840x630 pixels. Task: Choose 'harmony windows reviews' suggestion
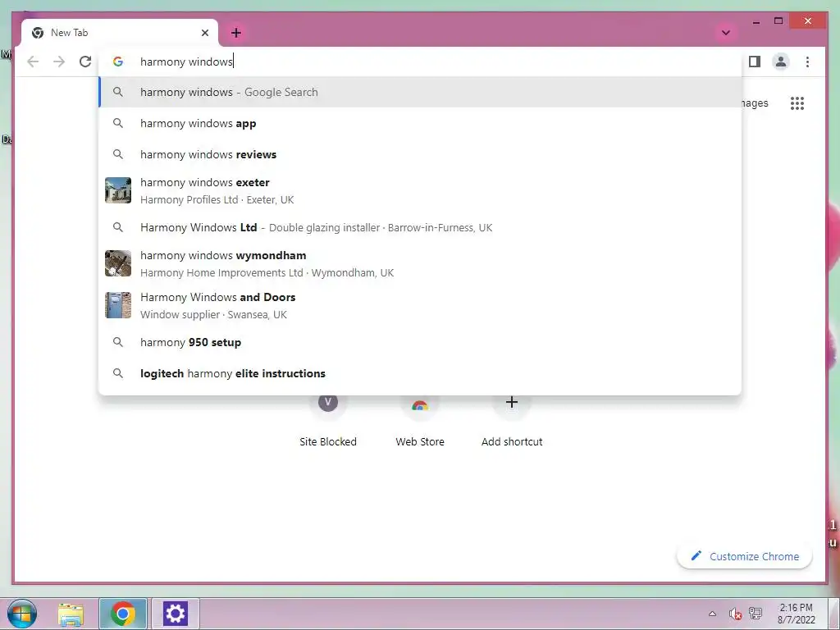420,154
